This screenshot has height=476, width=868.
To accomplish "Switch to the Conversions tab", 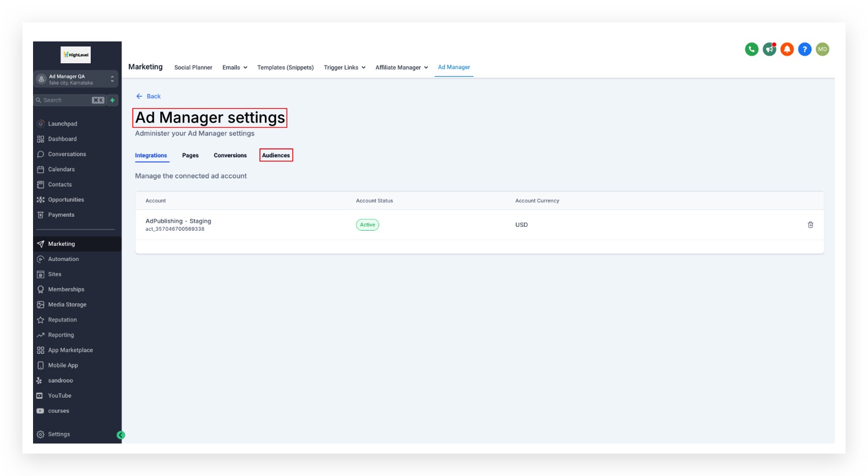I will [230, 155].
